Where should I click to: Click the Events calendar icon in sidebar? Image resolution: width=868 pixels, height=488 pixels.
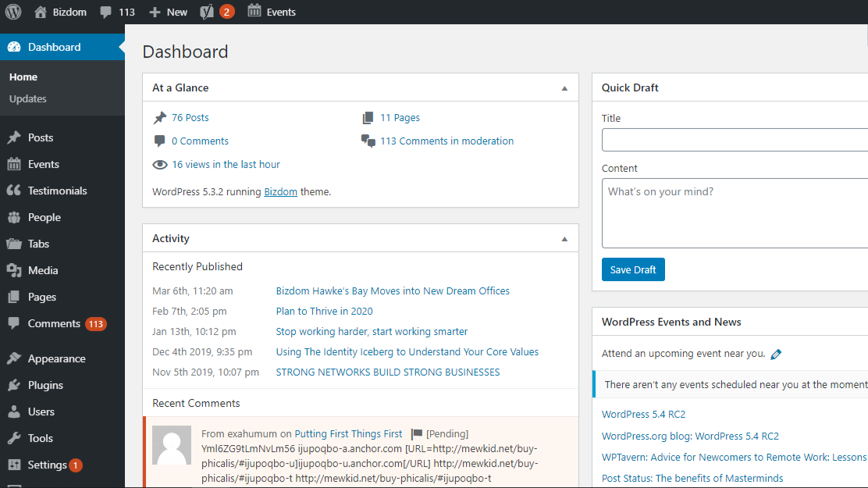(x=14, y=164)
